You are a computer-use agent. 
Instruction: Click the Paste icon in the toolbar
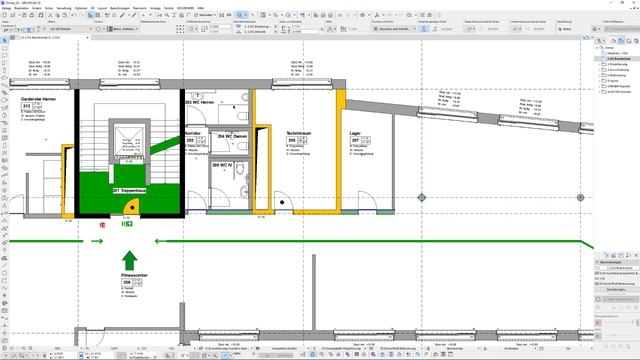(x=64, y=15)
